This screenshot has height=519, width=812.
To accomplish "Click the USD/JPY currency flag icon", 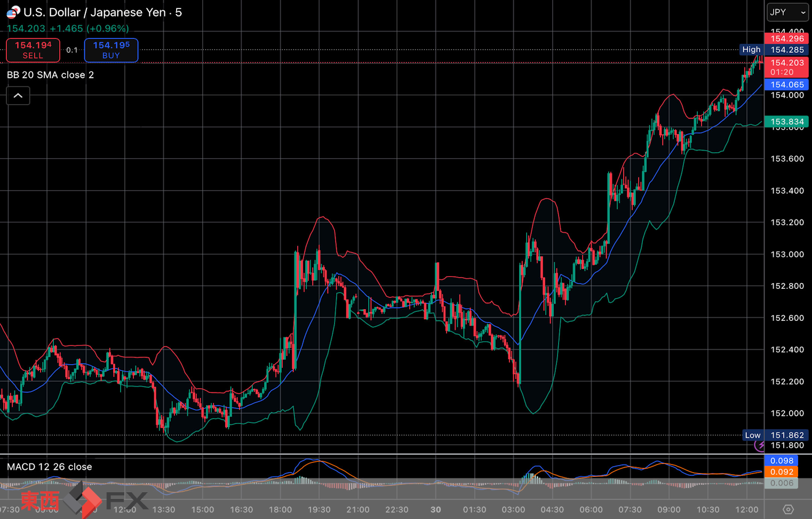I will tap(13, 12).
